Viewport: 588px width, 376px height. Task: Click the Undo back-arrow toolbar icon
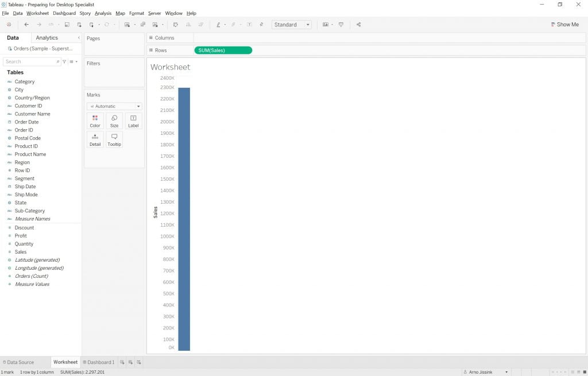(x=26, y=25)
